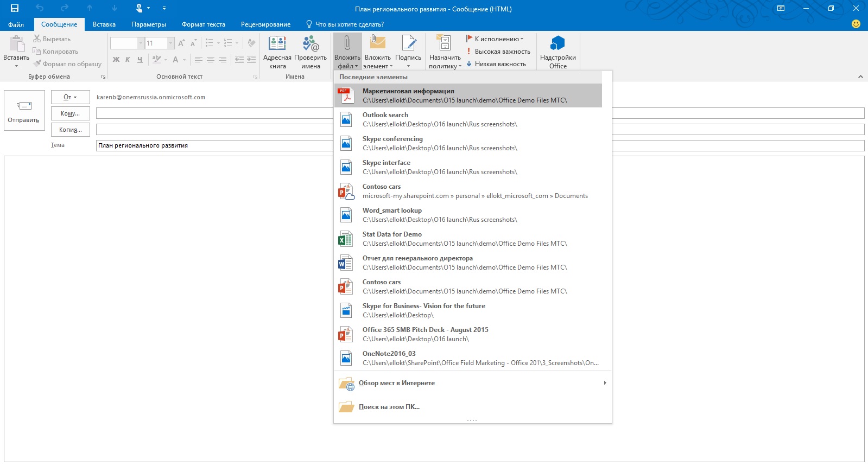Switch to the Формат текста tab
Image resolution: width=868 pixels, height=466 pixels.
(204, 24)
